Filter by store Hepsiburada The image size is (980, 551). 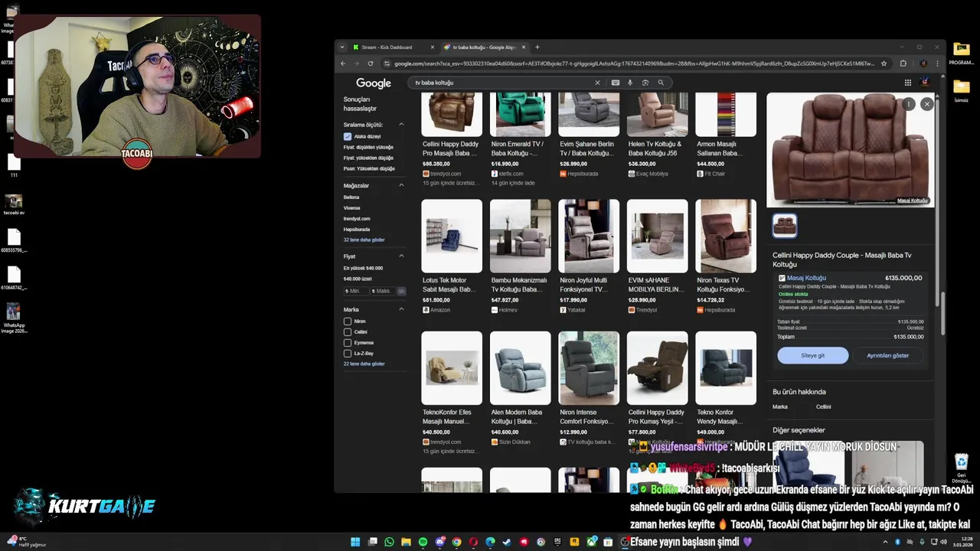click(x=357, y=230)
